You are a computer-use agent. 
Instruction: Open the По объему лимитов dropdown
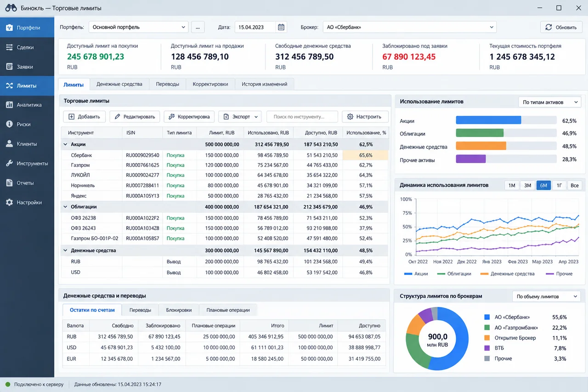click(546, 296)
